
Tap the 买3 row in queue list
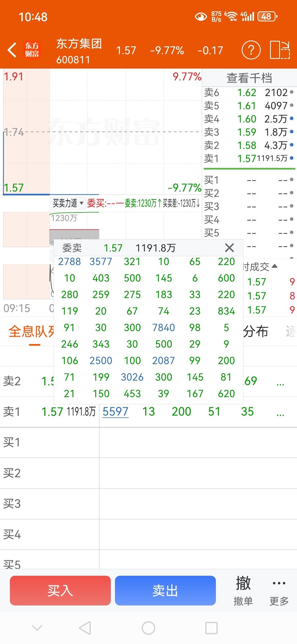click(148, 504)
